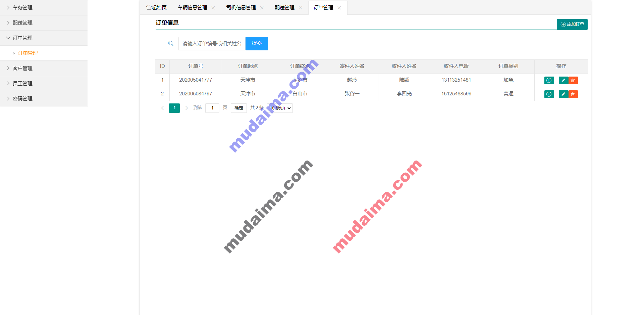Select order number 202005084797 cell
Screen dimensions: 644x315
point(196,94)
